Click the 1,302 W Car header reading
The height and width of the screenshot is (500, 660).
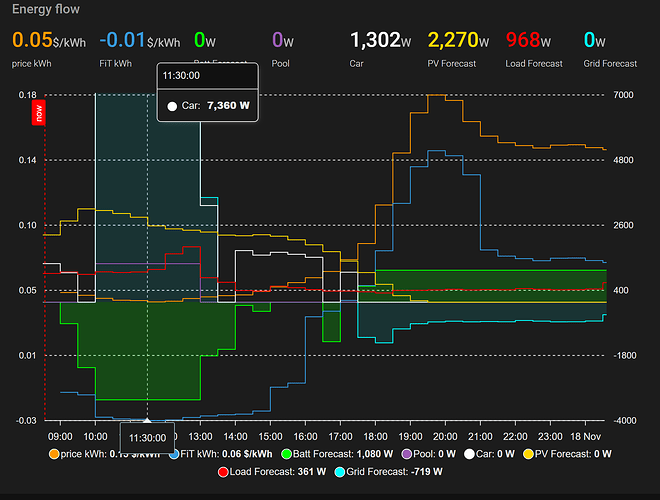pyautogui.click(x=380, y=40)
